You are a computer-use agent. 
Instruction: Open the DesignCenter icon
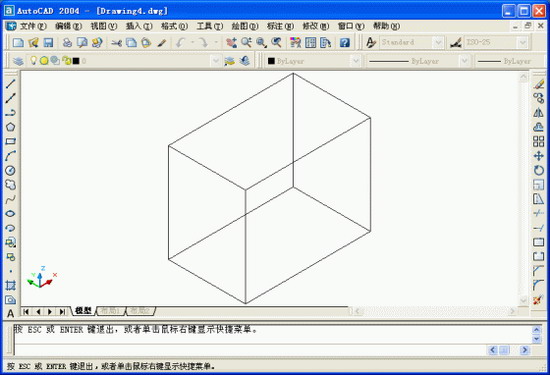(310, 42)
